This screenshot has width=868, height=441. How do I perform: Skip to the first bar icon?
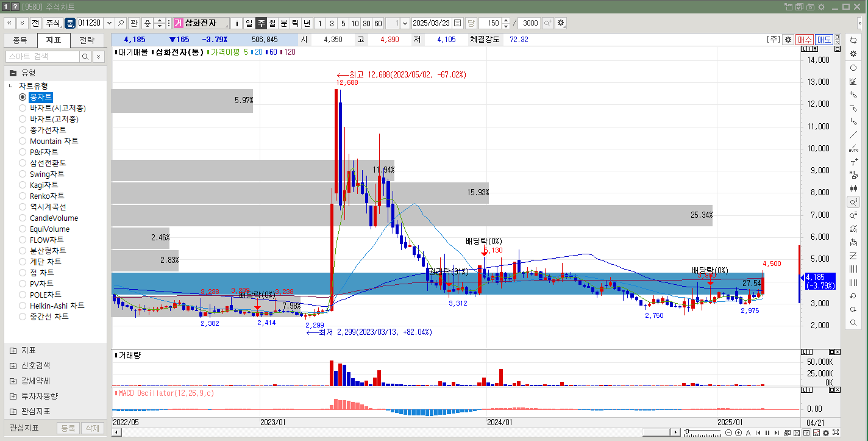(x=758, y=432)
